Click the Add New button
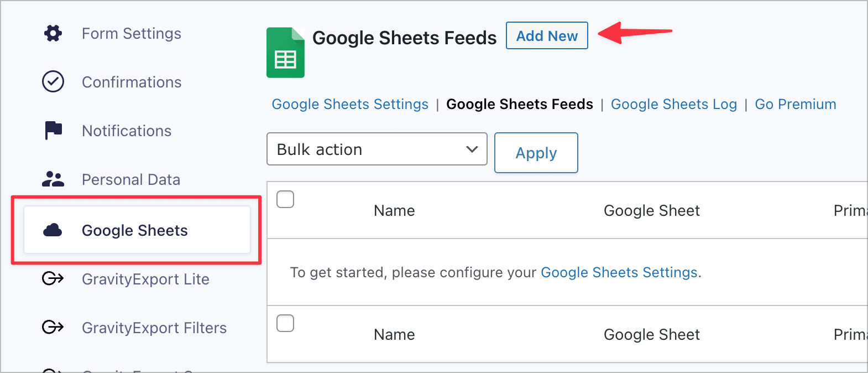 click(x=546, y=35)
